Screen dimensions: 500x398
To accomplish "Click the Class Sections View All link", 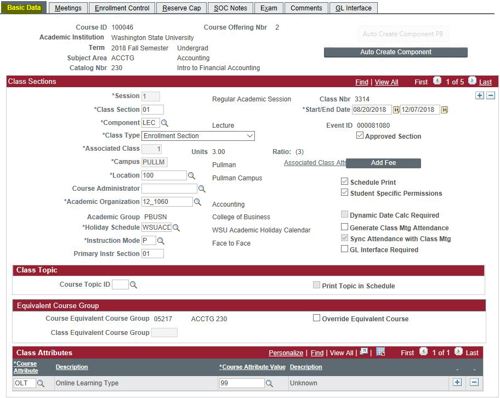I will 386,82.
